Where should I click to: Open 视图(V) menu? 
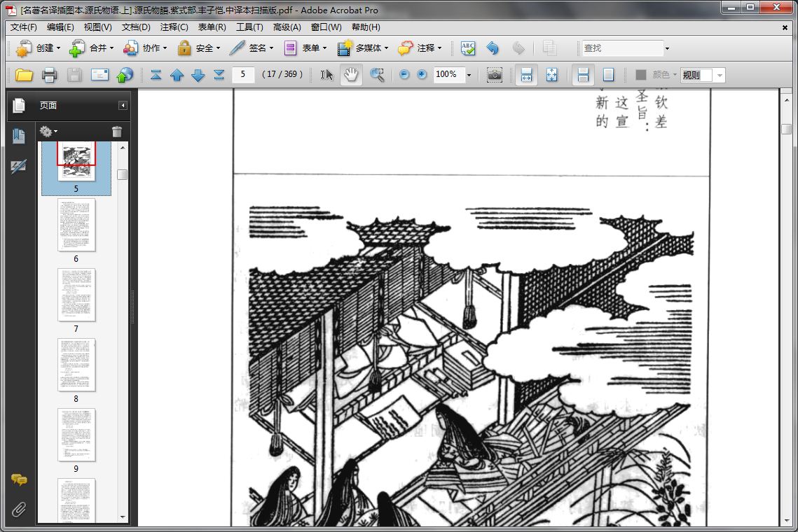coord(97,27)
